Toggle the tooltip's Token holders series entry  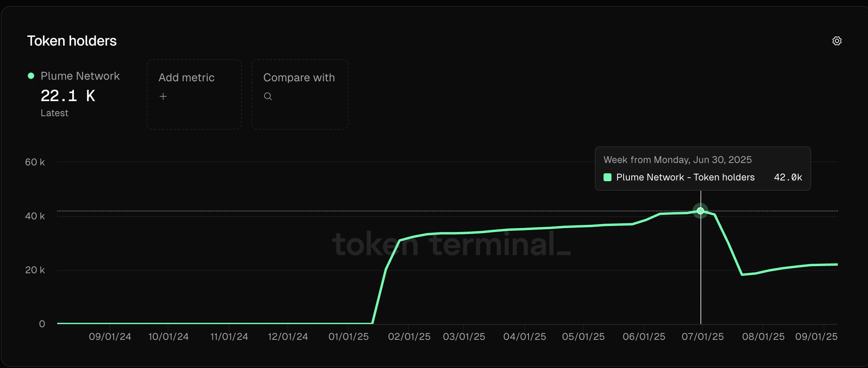(x=685, y=177)
